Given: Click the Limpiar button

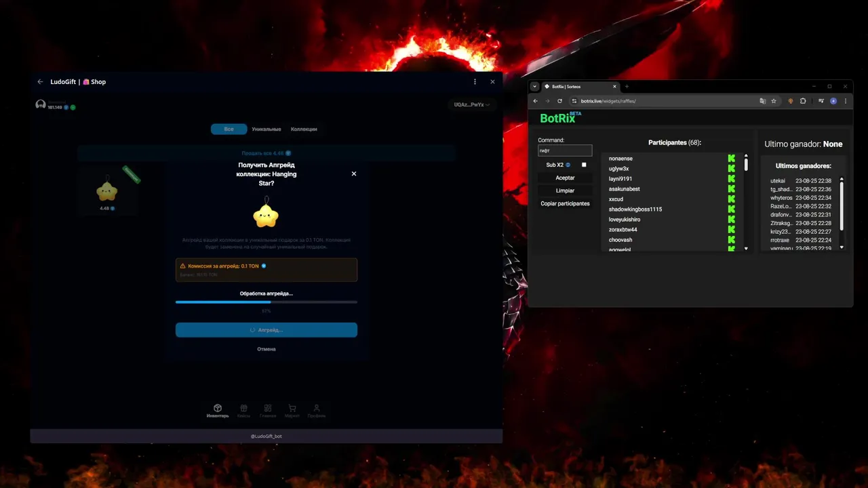Looking at the screenshot, I should click(565, 190).
